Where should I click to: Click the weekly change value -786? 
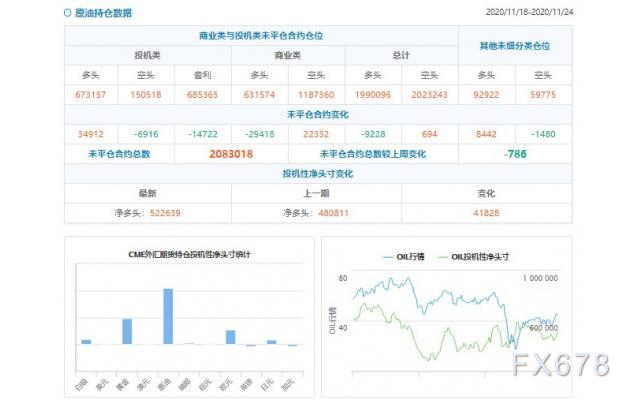515,154
